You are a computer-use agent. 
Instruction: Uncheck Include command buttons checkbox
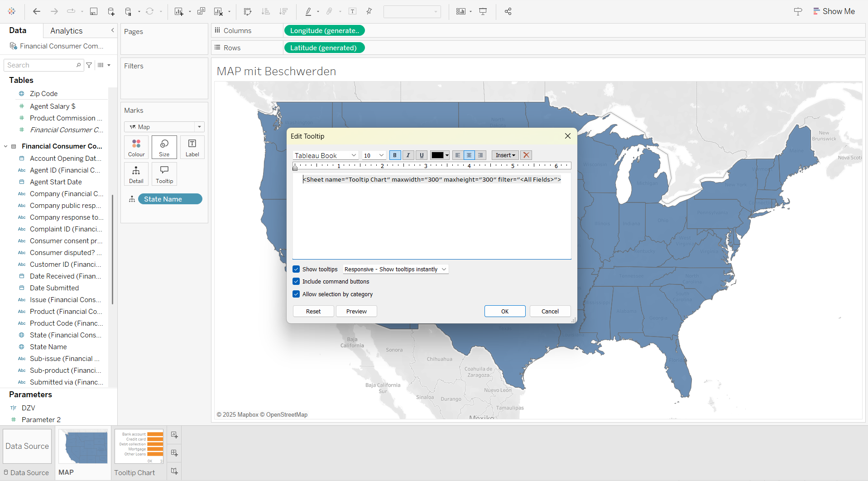tap(296, 281)
